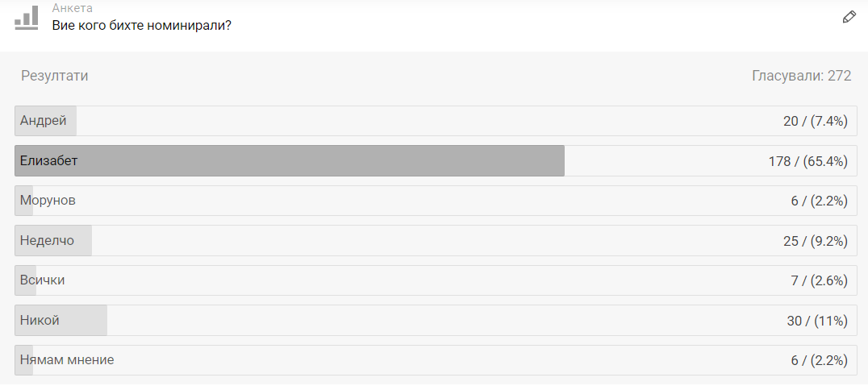Click the "Анкета" label above the question

[x=72, y=8]
